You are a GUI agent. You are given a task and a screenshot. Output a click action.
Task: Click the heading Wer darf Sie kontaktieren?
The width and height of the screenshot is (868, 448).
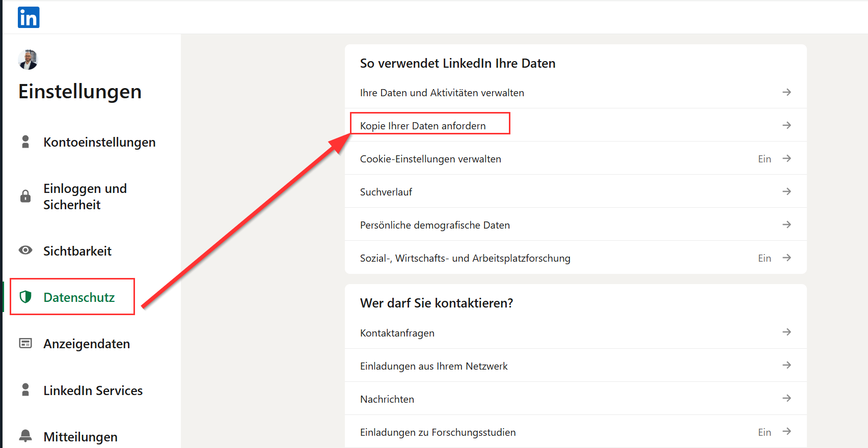click(x=437, y=303)
